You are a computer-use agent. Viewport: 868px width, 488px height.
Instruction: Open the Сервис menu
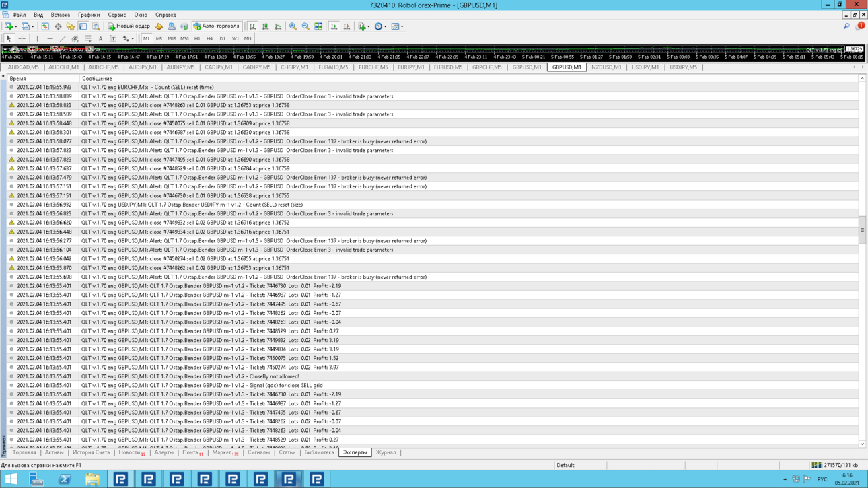[x=117, y=15]
